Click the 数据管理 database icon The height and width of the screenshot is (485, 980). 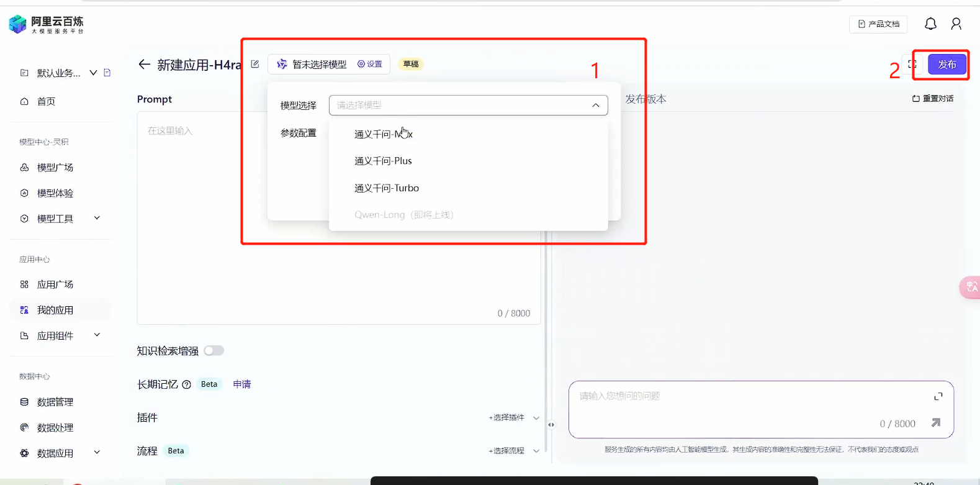tap(24, 402)
